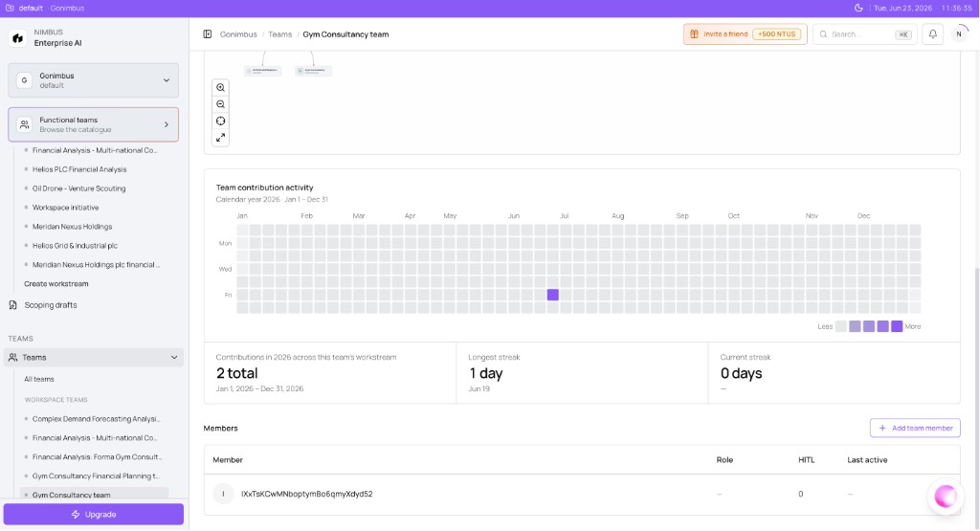Open Complex Demand Forecasting Analysis team
Image resolution: width=980 pixels, height=531 pixels.
[97, 418]
